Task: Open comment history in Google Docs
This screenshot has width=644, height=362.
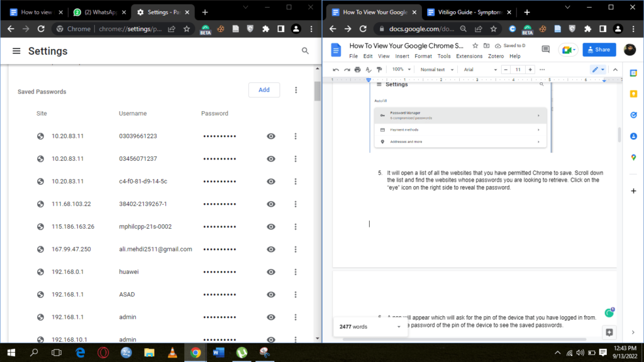Action: coord(545,50)
